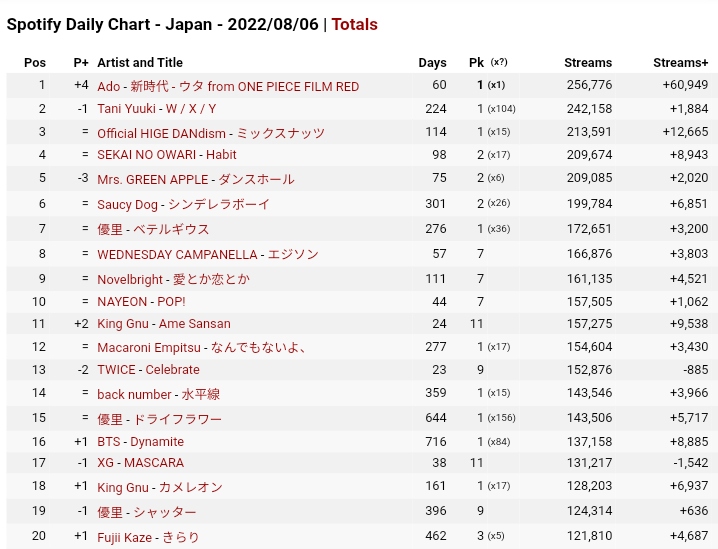718x549 pixels.
Task: Open the back number artist link
Action: [x=135, y=394]
